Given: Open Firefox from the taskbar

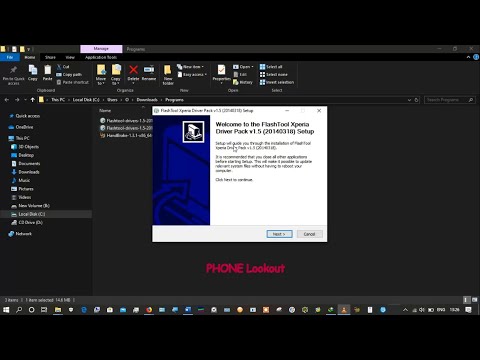Looking at the screenshot, I should tap(149, 310).
